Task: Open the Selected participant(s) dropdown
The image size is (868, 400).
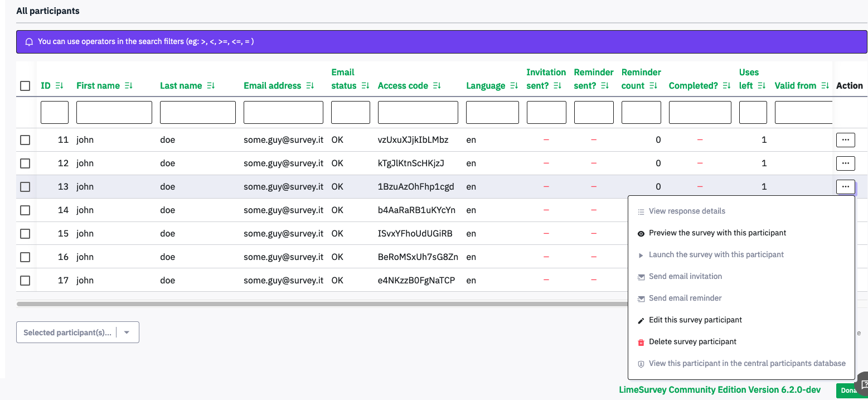Action: point(77,332)
